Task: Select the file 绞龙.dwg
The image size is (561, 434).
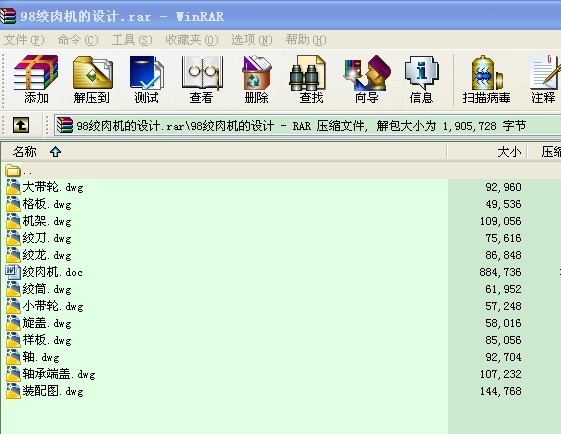Action: [x=47, y=255]
